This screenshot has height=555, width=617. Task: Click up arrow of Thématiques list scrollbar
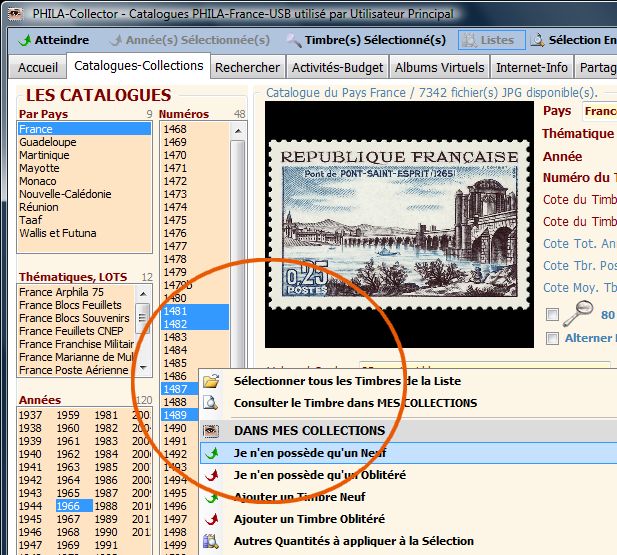143,293
